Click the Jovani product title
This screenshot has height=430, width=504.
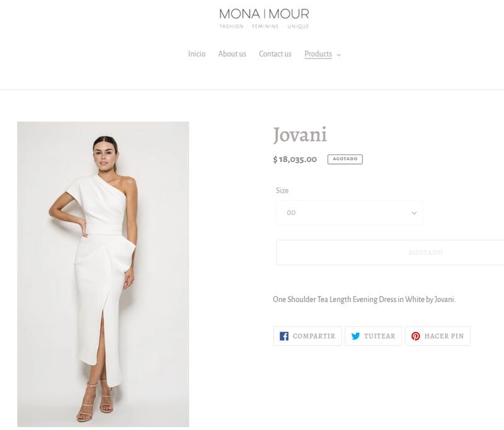pos(300,134)
